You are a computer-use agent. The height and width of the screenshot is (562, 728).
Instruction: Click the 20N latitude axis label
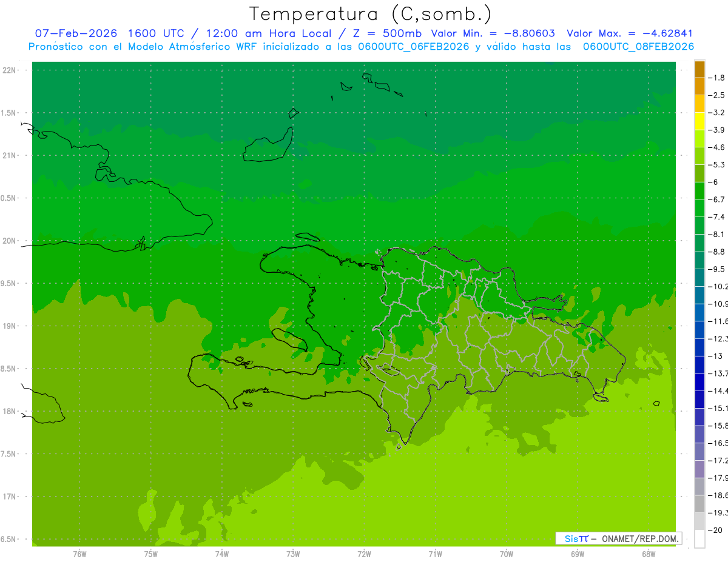[x=9, y=241]
